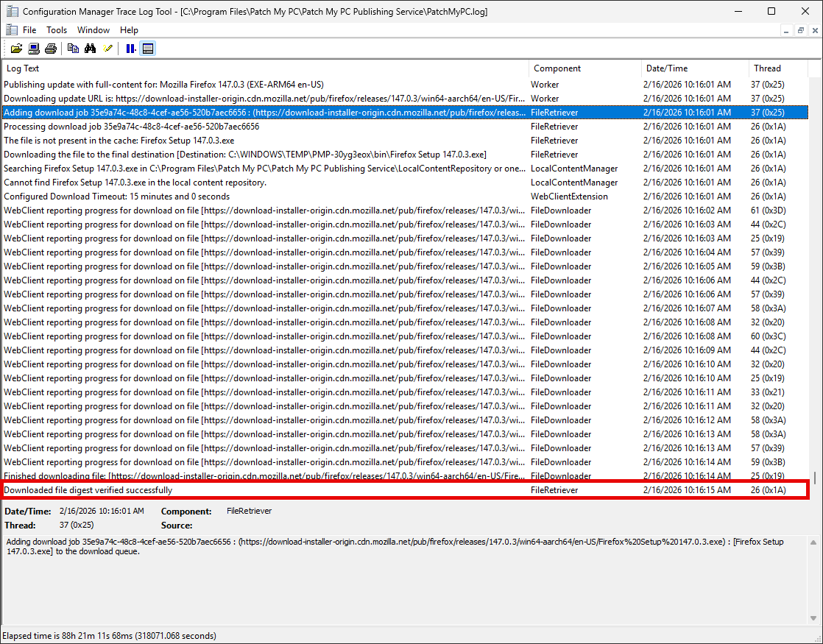Sort entries by the Thread column
Viewport: 823px width, 644px height.
click(766, 68)
